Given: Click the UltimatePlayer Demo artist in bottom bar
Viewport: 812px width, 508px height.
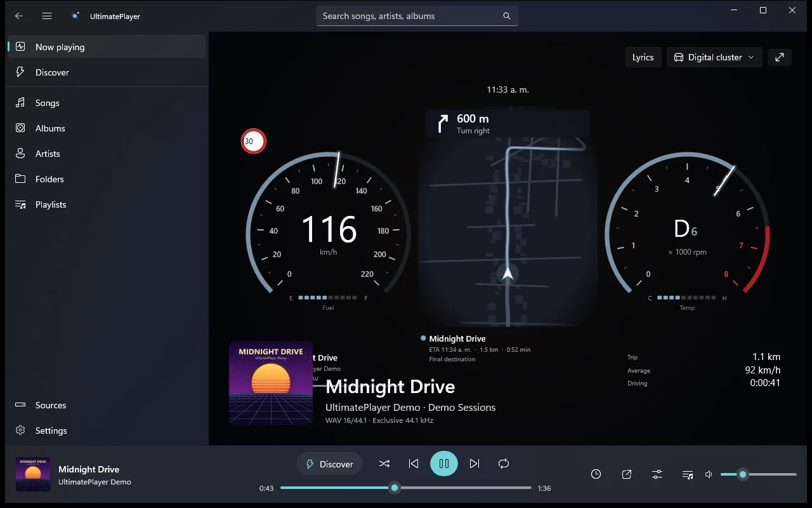Looking at the screenshot, I should (95, 482).
